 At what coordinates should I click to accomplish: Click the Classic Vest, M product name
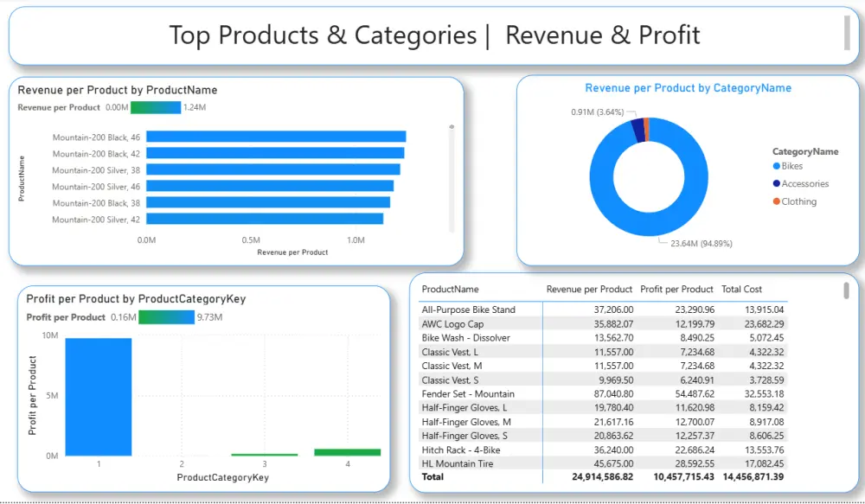452,367
